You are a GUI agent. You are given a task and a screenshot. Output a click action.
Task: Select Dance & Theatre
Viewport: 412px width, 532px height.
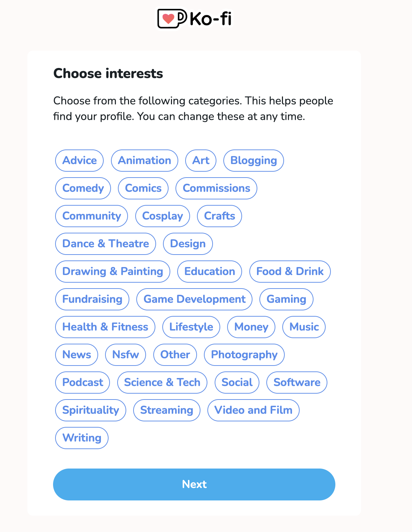pos(105,243)
